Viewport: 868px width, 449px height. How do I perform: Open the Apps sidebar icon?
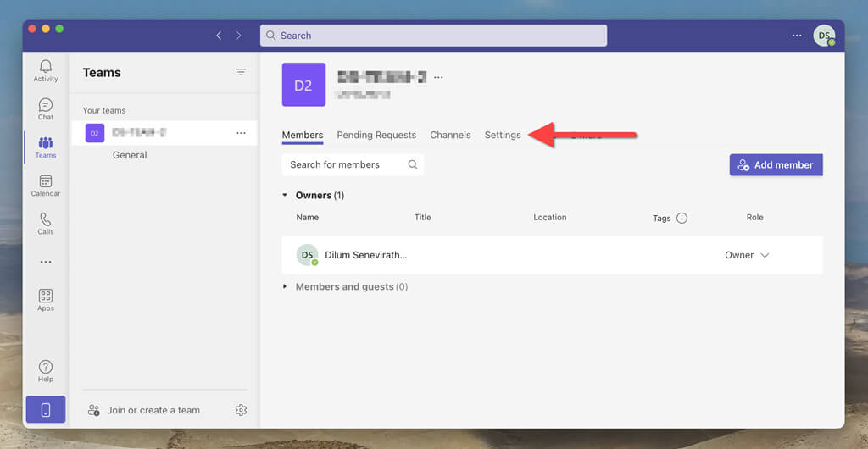tap(46, 300)
